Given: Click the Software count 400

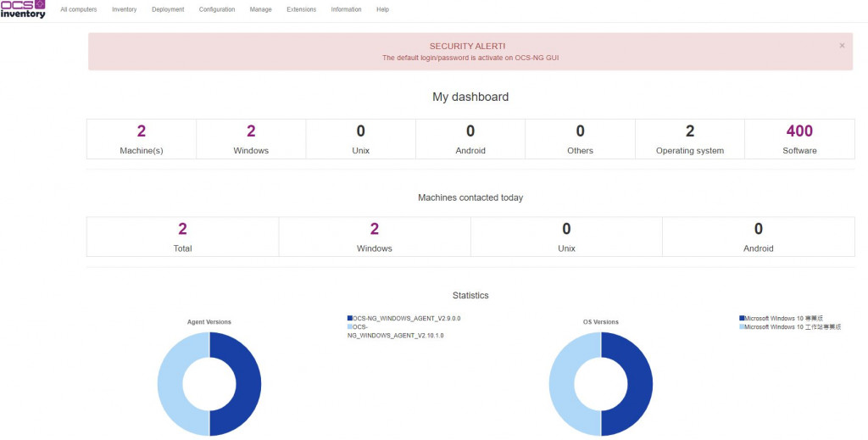Looking at the screenshot, I should 799,131.
